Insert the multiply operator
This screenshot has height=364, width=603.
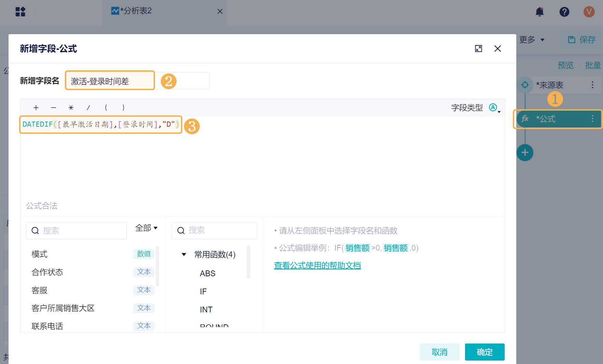click(71, 108)
